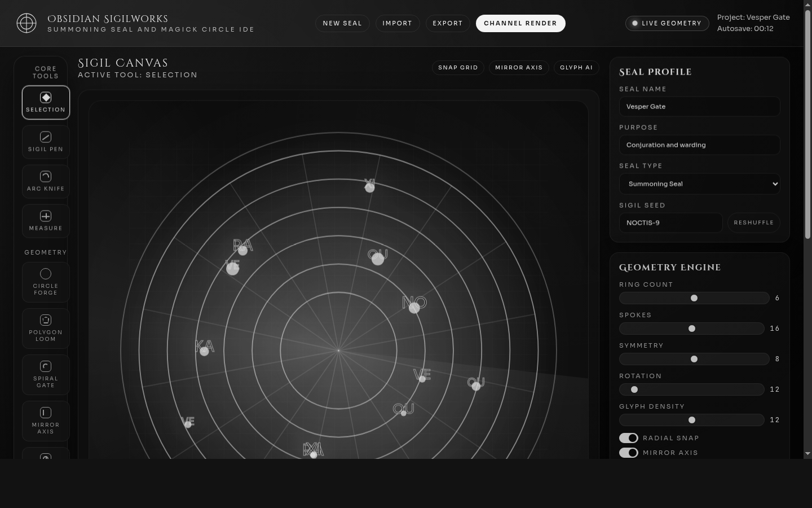Click the Mirror Axis sidebar tool
The image size is (812, 508).
(46, 421)
